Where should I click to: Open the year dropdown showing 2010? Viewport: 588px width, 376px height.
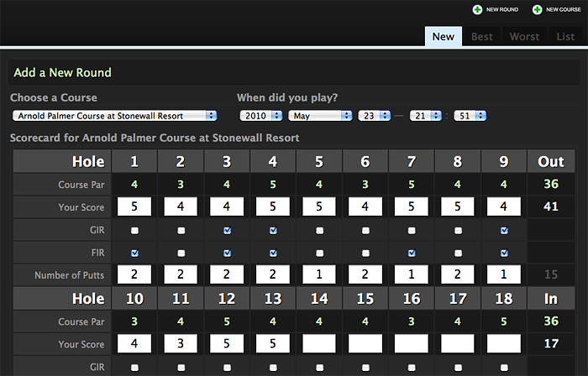pos(261,116)
